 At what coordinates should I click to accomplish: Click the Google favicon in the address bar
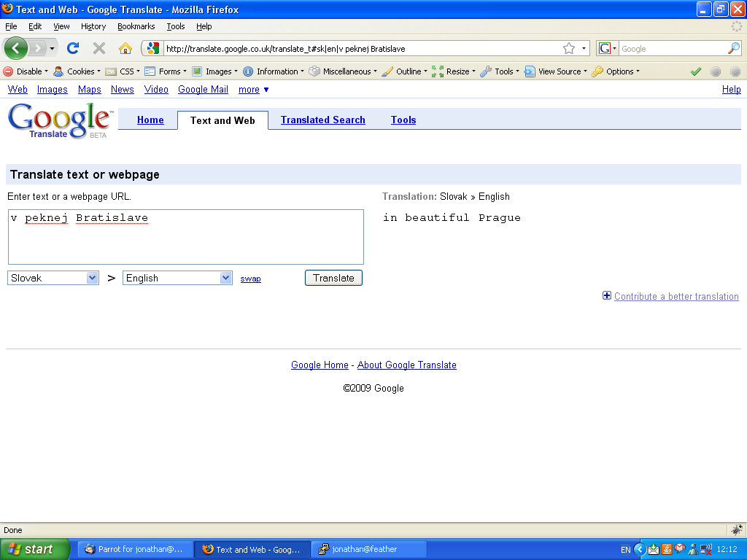pyautogui.click(x=152, y=48)
